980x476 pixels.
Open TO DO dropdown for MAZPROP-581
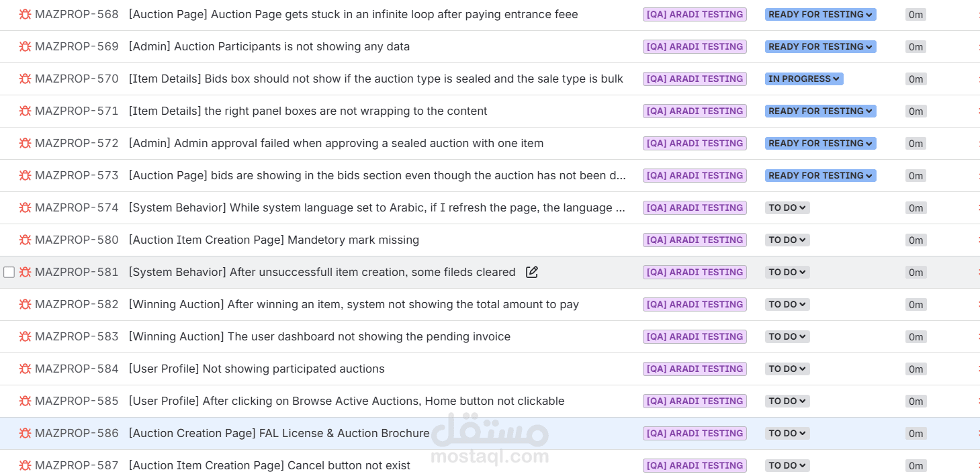787,272
